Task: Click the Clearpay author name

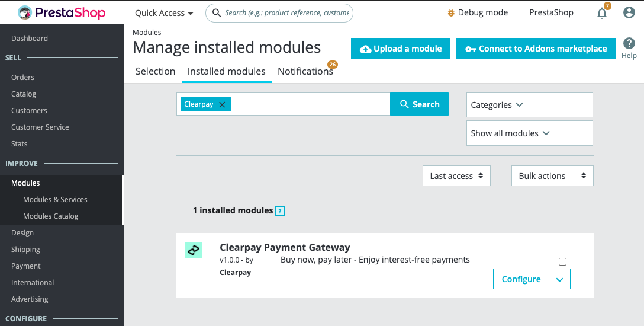Action: click(x=236, y=273)
